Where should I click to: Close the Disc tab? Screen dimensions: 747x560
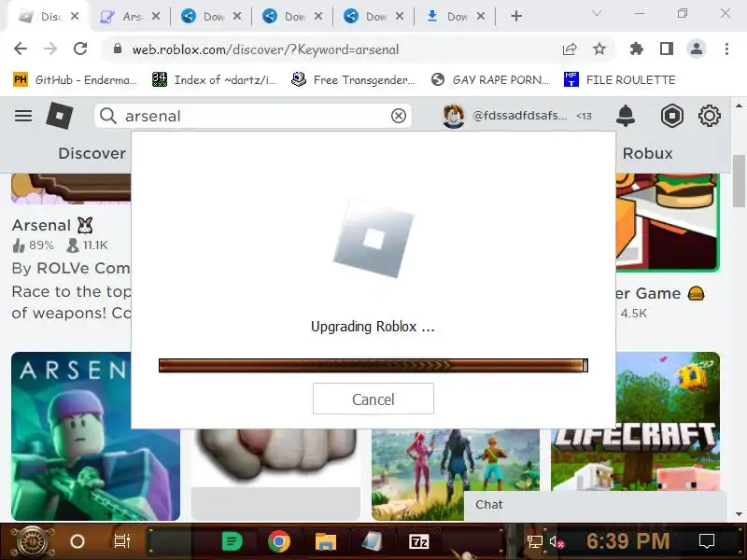pyautogui.click(x=75, y=16)
